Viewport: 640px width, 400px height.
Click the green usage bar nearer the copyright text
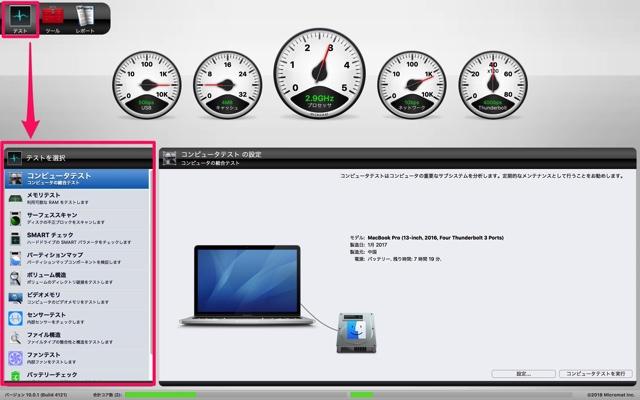pos(362,395)
